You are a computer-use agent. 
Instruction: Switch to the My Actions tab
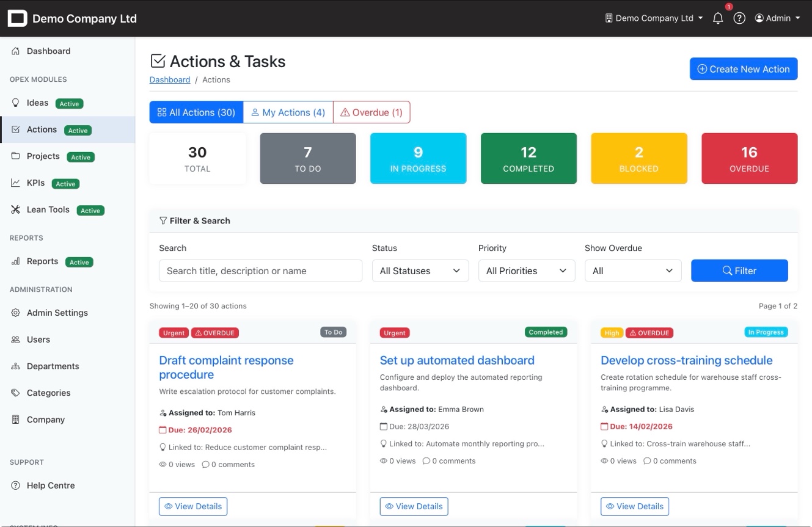288,112
